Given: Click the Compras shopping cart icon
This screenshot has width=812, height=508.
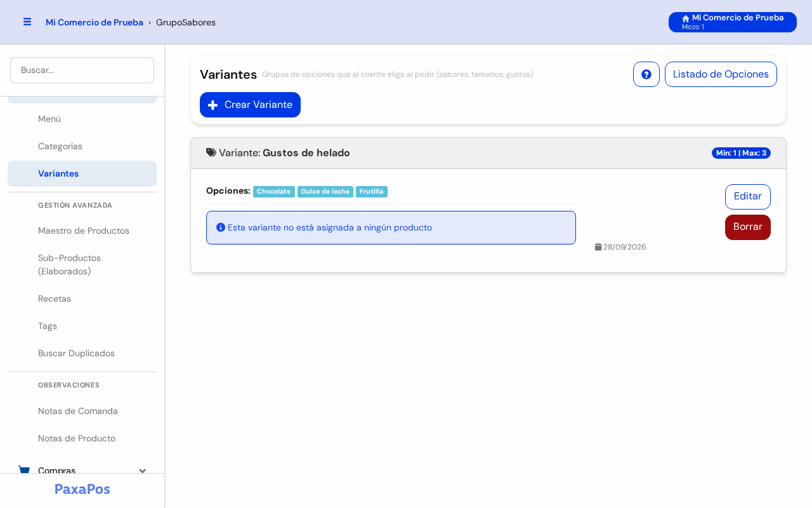Looking at the screenshot, I should (24, 471).
